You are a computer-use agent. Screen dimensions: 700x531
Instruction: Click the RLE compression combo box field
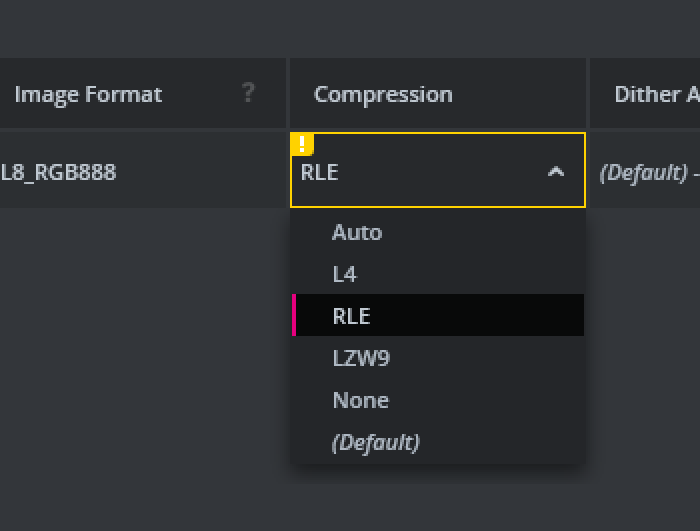[x=420, y=172]
